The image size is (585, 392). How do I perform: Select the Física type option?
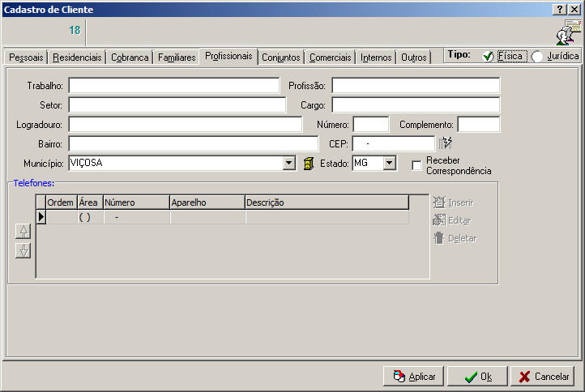488,57
